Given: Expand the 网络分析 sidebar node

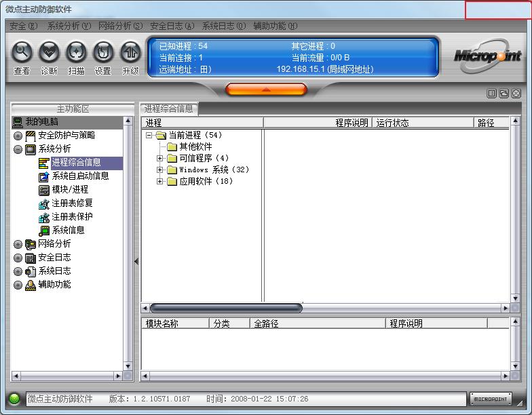Looking at the screenshot, I should point(18,244).
